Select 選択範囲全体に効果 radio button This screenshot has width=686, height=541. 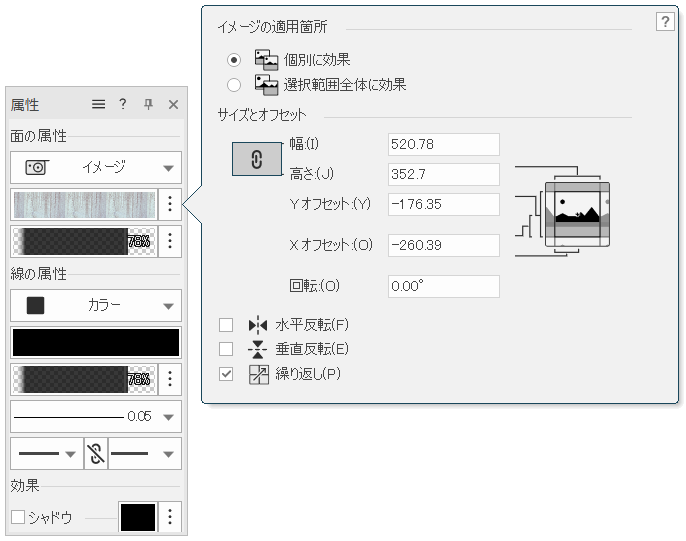tap(234, 85)
